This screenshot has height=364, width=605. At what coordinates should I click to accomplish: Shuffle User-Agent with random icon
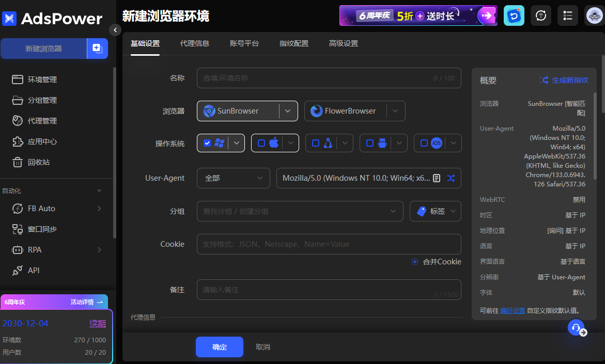coord(451,178)
